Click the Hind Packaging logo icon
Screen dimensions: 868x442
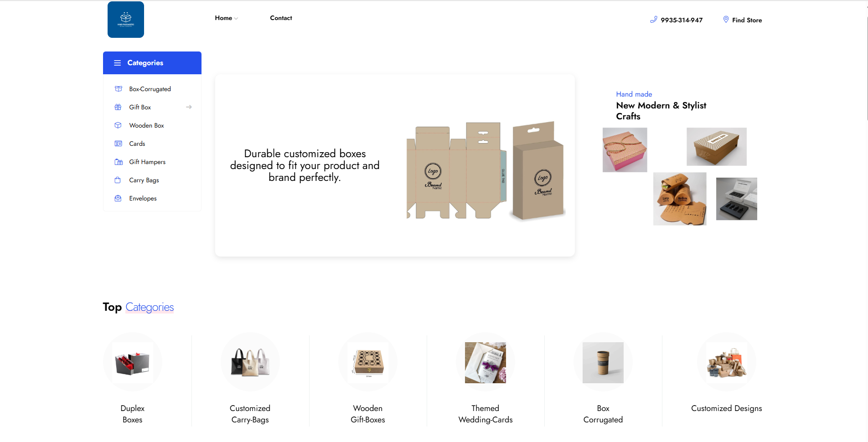click(126, 20)
